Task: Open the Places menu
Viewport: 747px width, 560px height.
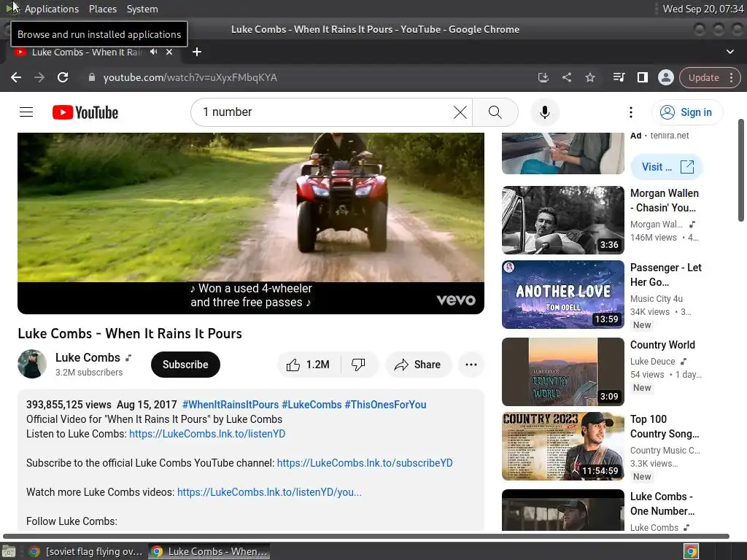Action: pyautogui.click(x=102, y=9)
